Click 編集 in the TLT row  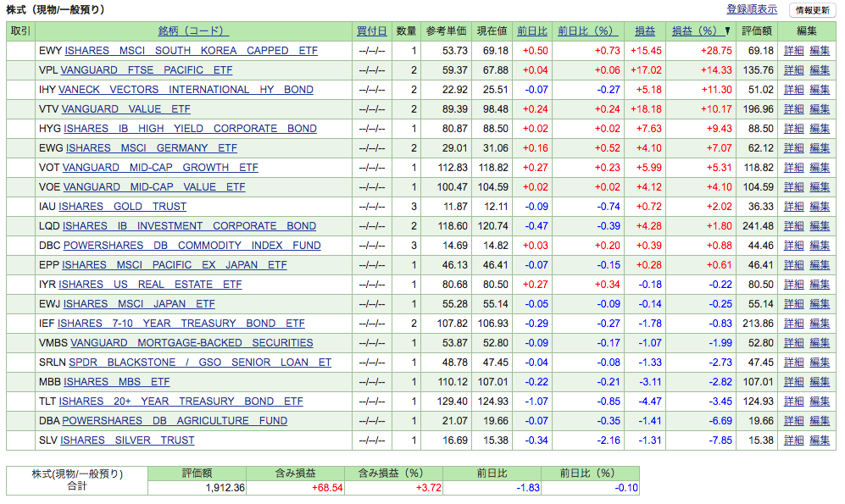click(820, 402)
